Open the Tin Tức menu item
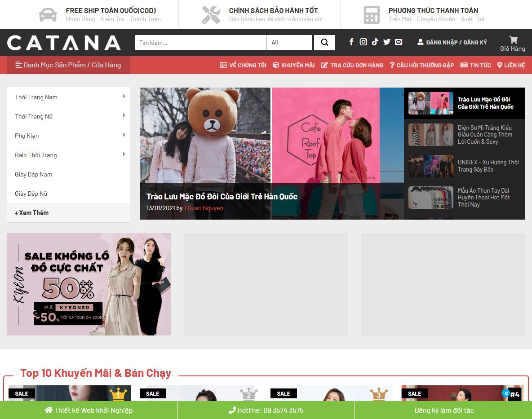The image size is (532, 419). coord(475,65)
